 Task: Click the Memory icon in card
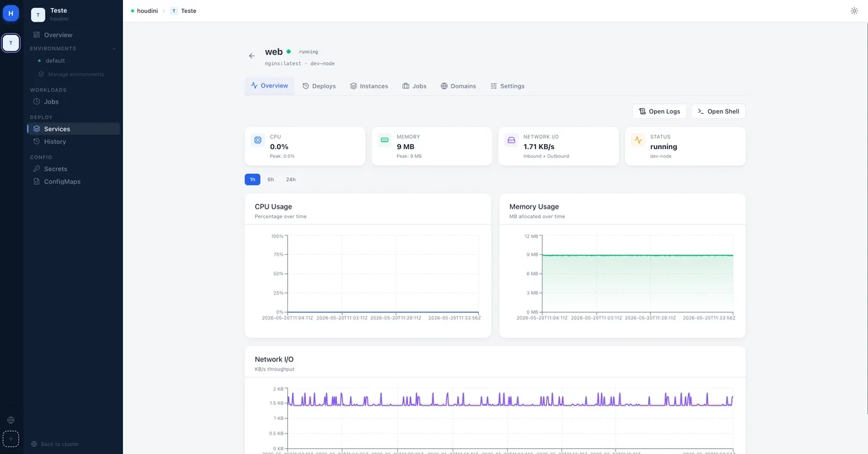[384, 140]
